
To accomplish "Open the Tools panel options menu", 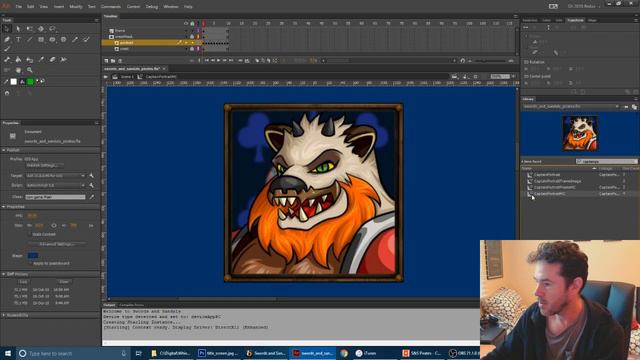I will (x=96, y=20).
